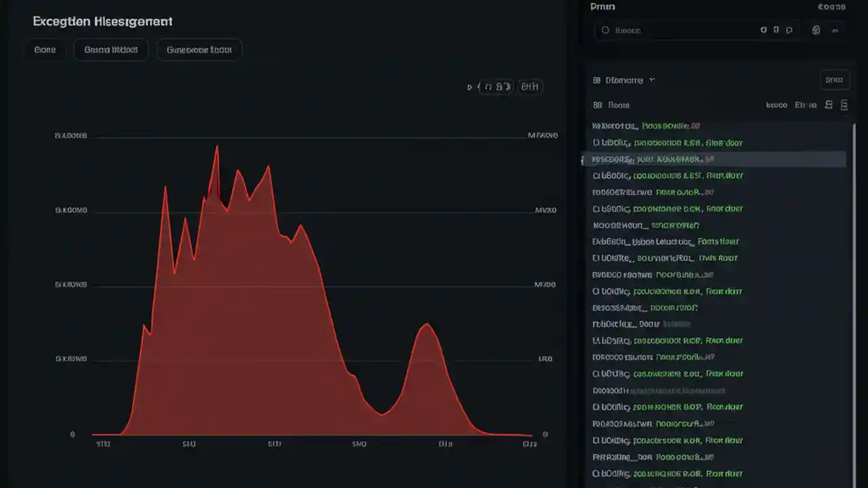This screenshot has height=488, width=868.
Task: Switch to the rightmost filter tab under the title
Action: (x=199, y=49)
